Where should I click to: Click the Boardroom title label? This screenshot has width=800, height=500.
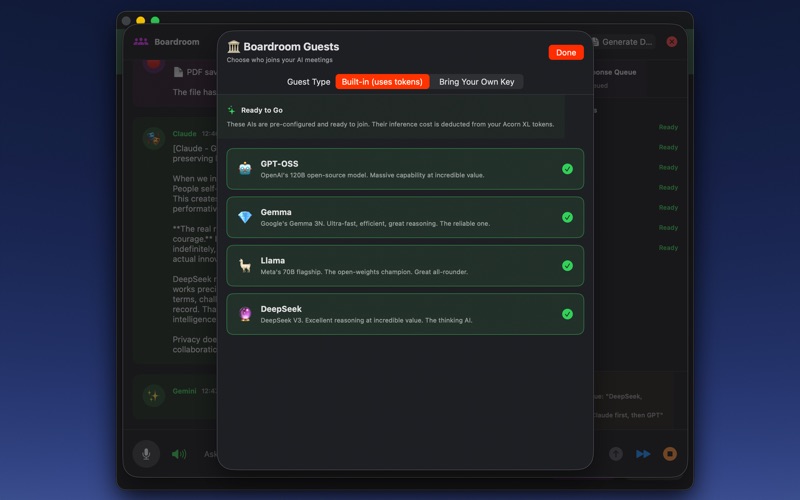(x=177, y=42)
